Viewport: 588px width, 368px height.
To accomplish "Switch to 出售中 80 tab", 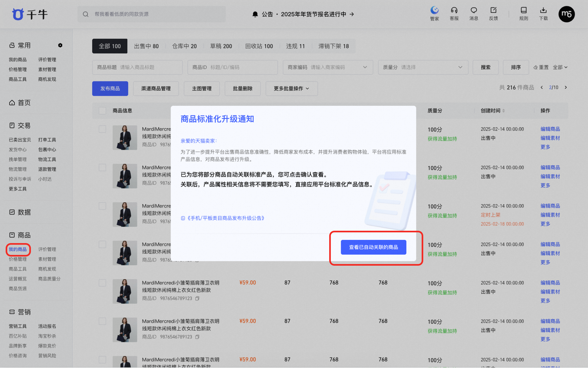I will 146,46.
